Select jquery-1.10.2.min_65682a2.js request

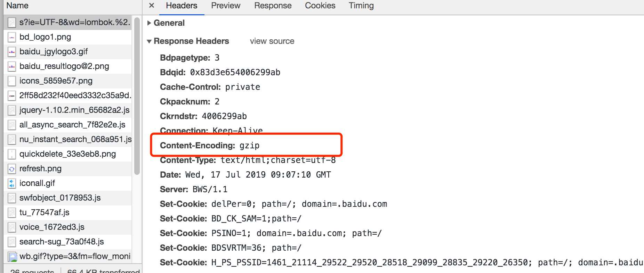[x=67, y=110]
